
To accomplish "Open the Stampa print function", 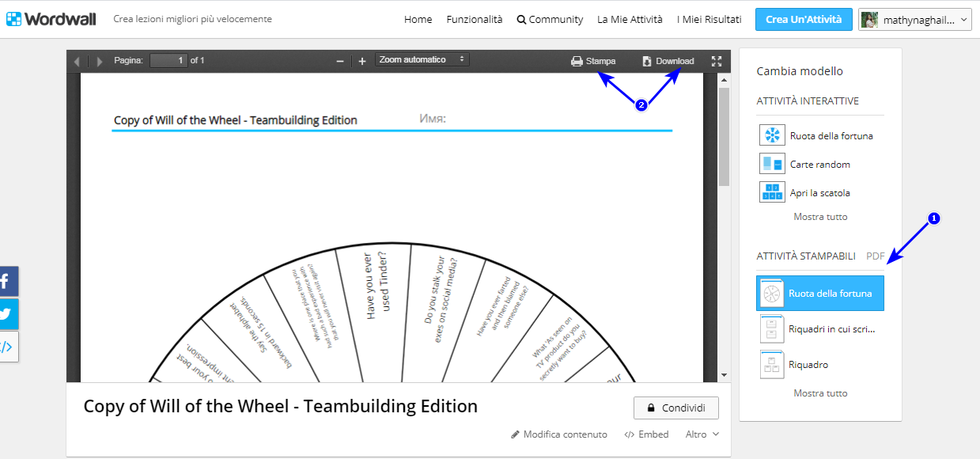I will 593,60.
